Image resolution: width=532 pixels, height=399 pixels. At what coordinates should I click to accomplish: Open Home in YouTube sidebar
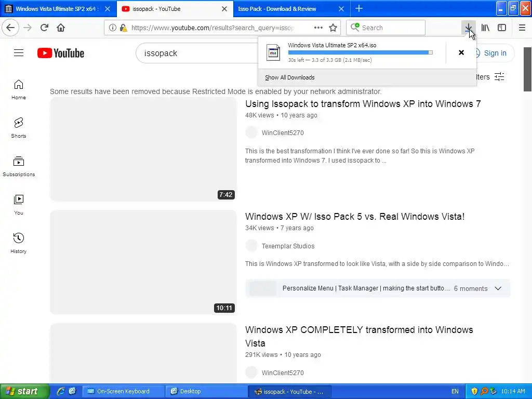tap(19, 89)
